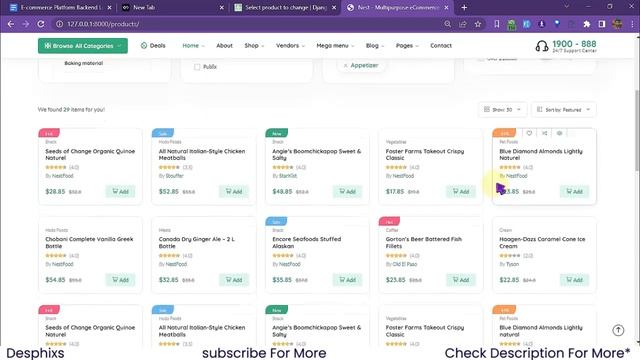Expand the Blog menu
This screenshot has width=640, height=360.
click(x=375, y=46)
